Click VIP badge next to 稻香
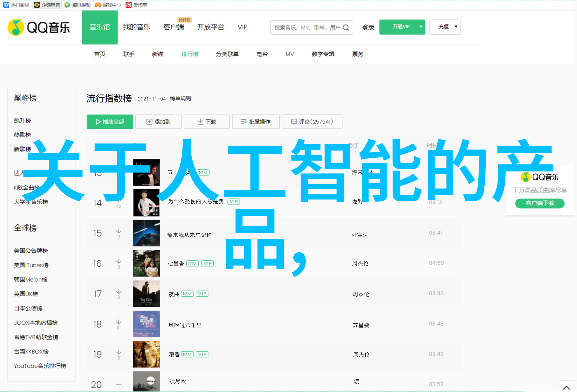The height and width of the screenshot is (392, 577). (x=202, y=354)
